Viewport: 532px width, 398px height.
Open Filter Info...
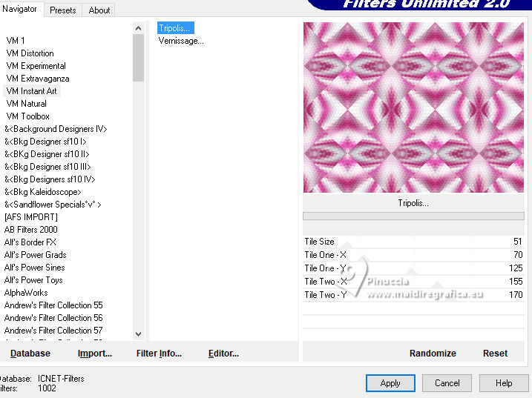tap(159, 354)
